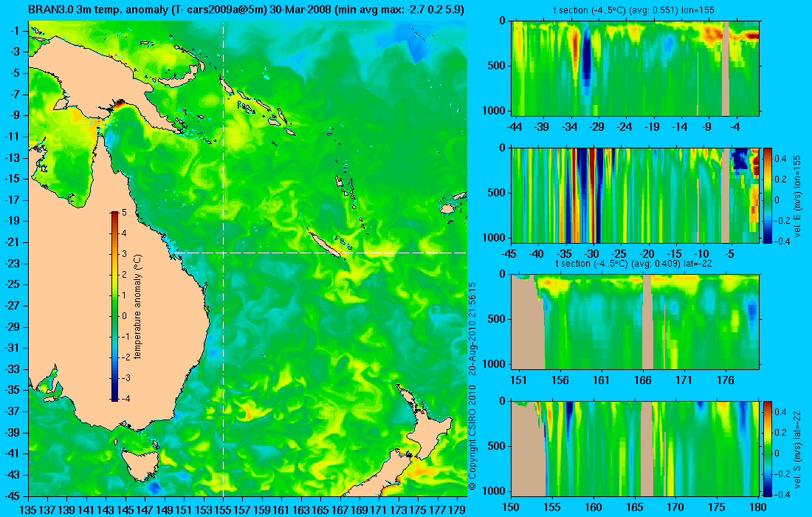Click the temperature lat=-22 section plot
The height and width of the screenshot is (517, 812).
(x=636, y=322)
